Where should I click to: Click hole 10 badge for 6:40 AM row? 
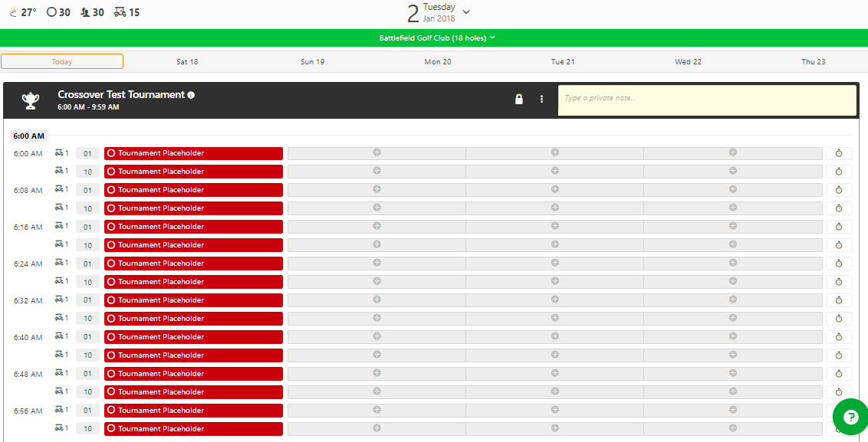[87, 355]
